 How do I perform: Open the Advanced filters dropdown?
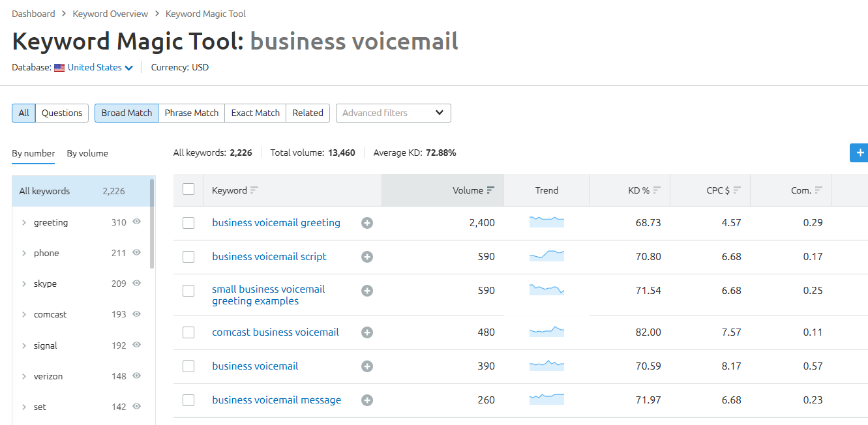tap(393, 113)
